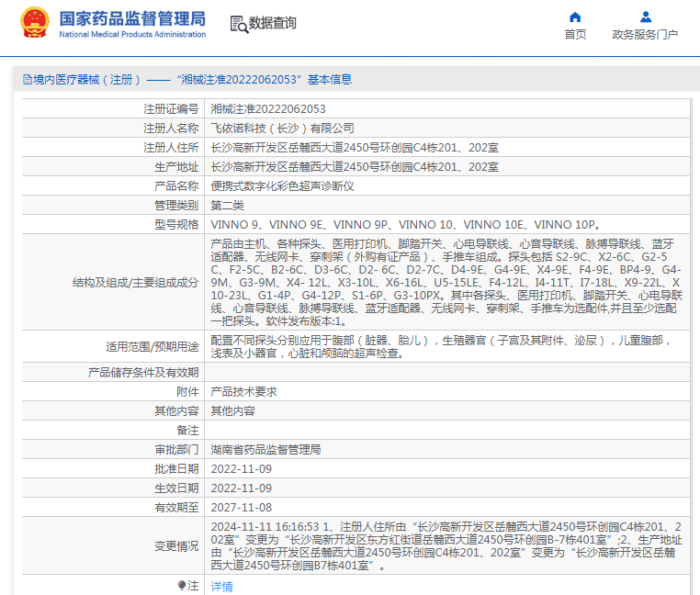The width and height of the screenshot is (700, 595).
Task: Click the 国家药品监督管理局 site title
Action: [132, 19]
